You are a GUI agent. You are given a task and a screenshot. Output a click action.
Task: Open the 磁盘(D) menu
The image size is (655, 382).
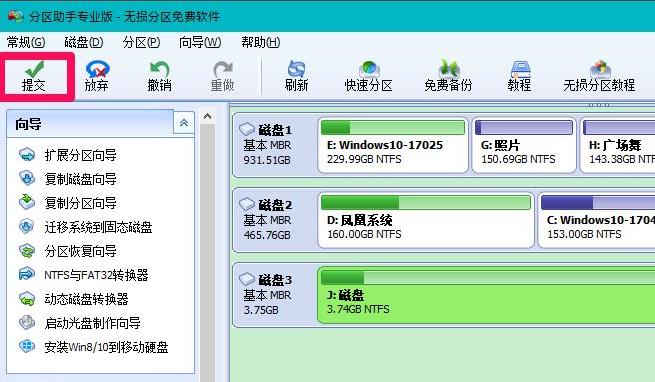tap(84, 42)
